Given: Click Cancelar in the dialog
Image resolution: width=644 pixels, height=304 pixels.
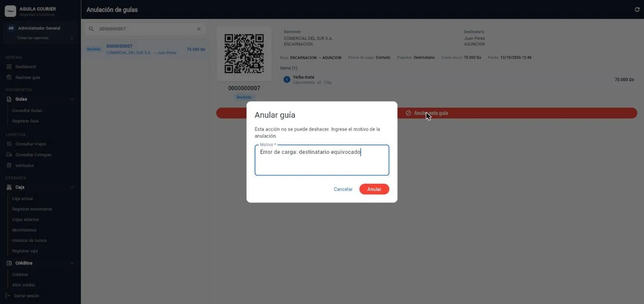Looking at the screenshot, I should click(x=343, y=189).
